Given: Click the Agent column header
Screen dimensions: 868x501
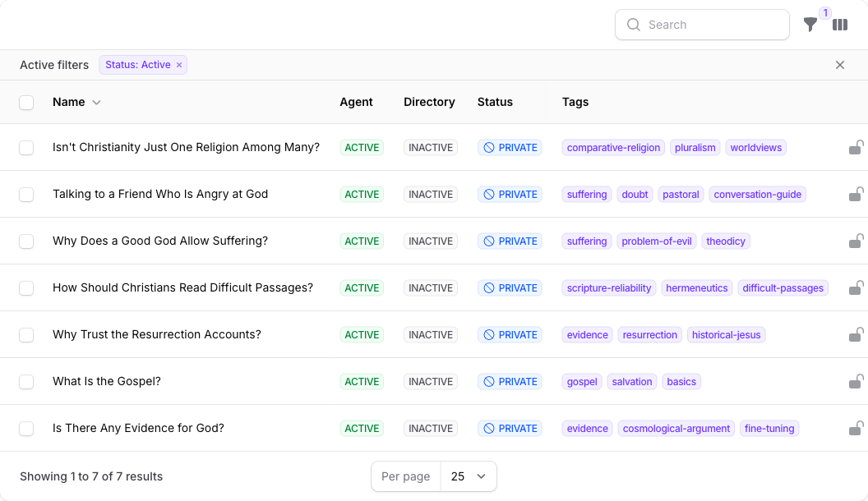Looking at the screenshot, I should 356,102.
